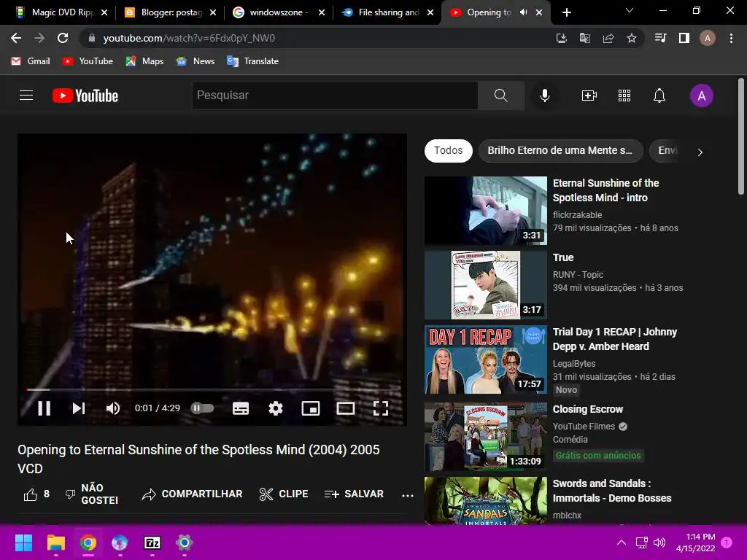Select the Brilho Eterno de uma Mente chip
The width and height of the screenshot is (747, 560).
pos(560,150)
